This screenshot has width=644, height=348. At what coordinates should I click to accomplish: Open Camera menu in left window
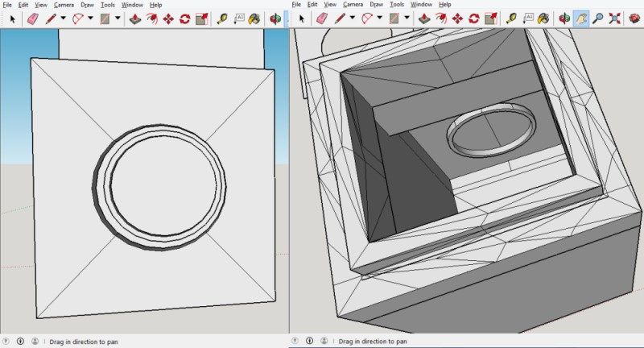click(x=64, y=5)
